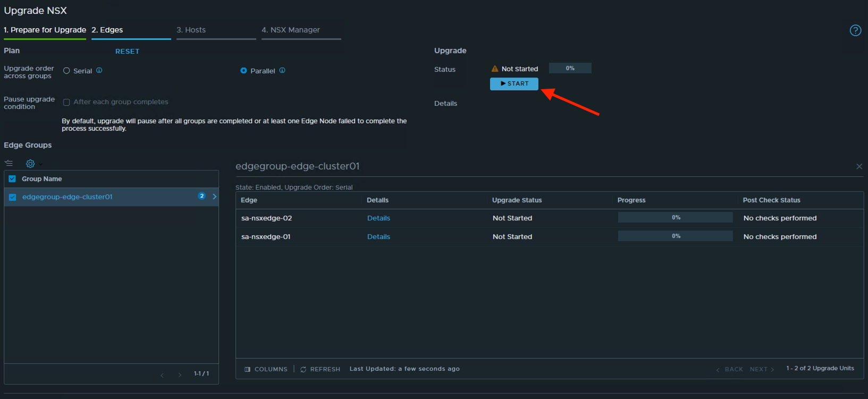Click the RESET plan link
Image resolution: width=868 pixels, height=399 pixels.
click(x=128, y=52)
